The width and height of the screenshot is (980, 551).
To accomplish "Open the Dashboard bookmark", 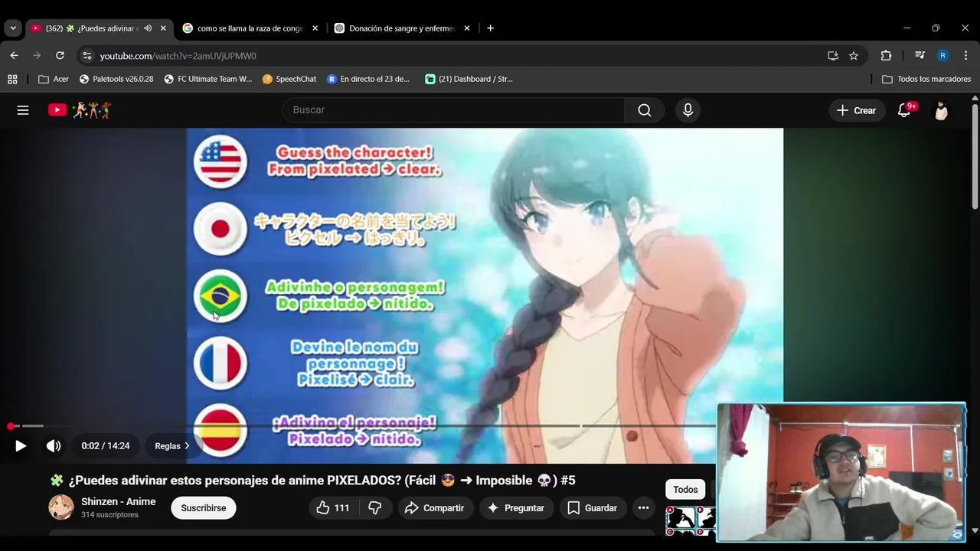I will tap(469, 79).
